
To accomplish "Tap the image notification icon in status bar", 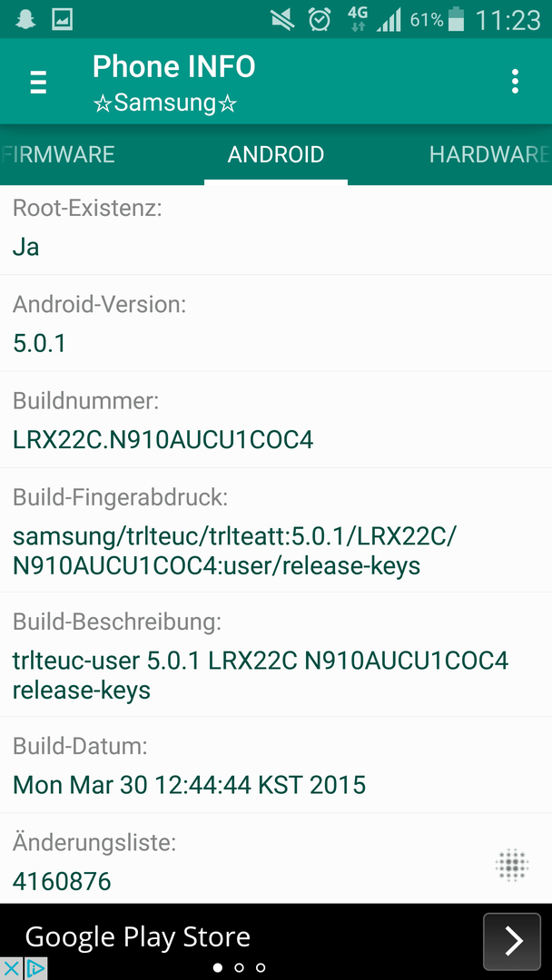I will (x=62, y=19).
